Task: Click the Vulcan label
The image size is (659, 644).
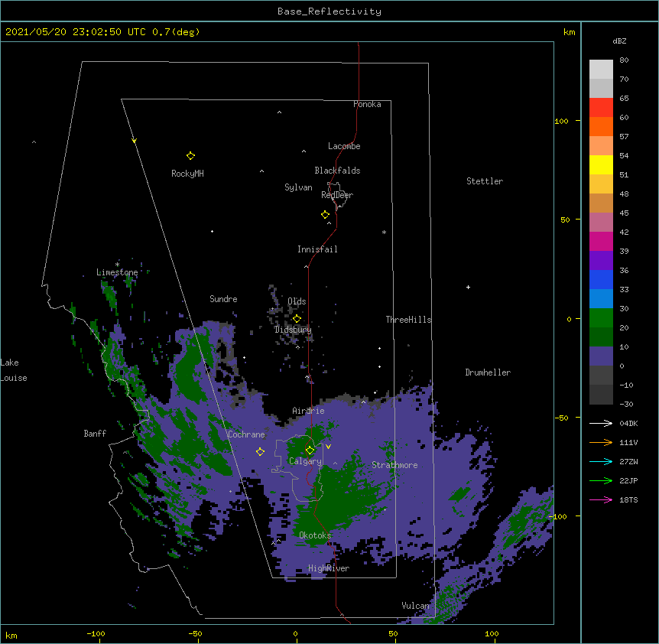Action: coord(416,606)
